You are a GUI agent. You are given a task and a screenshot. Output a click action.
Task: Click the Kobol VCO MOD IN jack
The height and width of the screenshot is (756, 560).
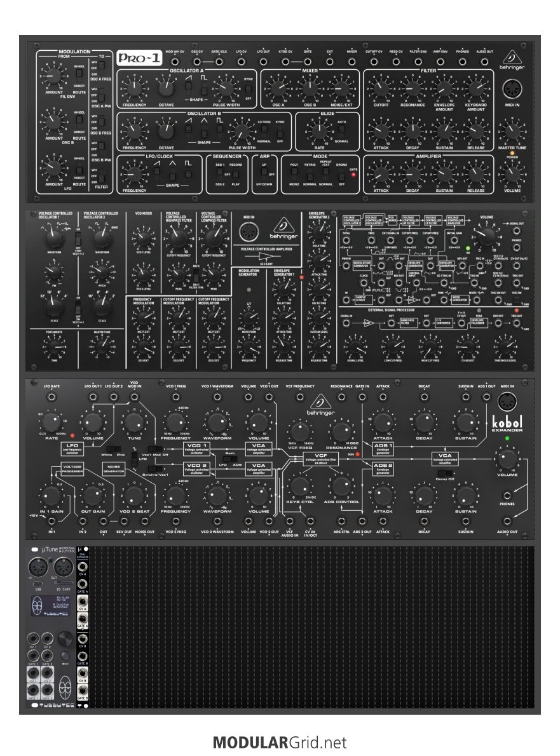134,397
